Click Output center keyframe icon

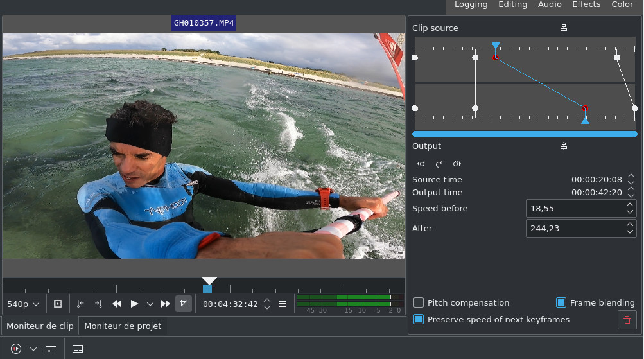[x=564, y=146]
